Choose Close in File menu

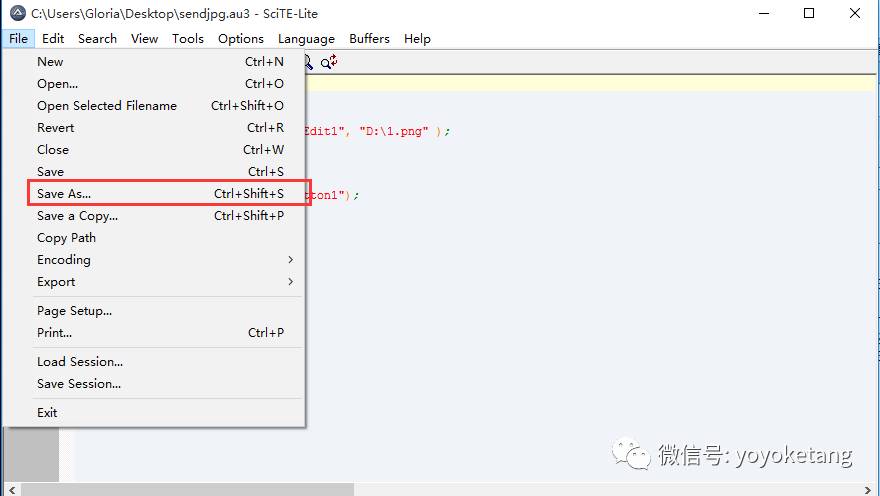point(154,150)
